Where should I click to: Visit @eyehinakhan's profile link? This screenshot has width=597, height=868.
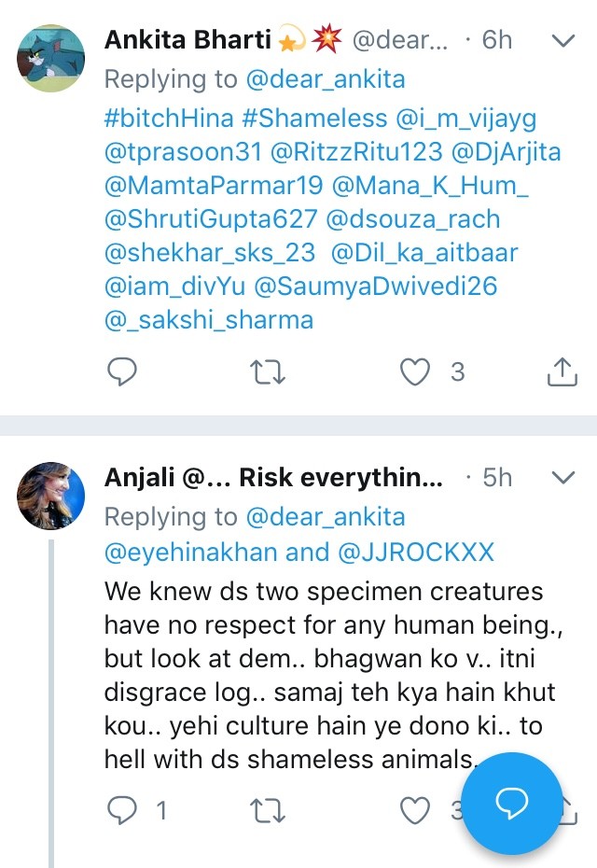pos(191,552)
